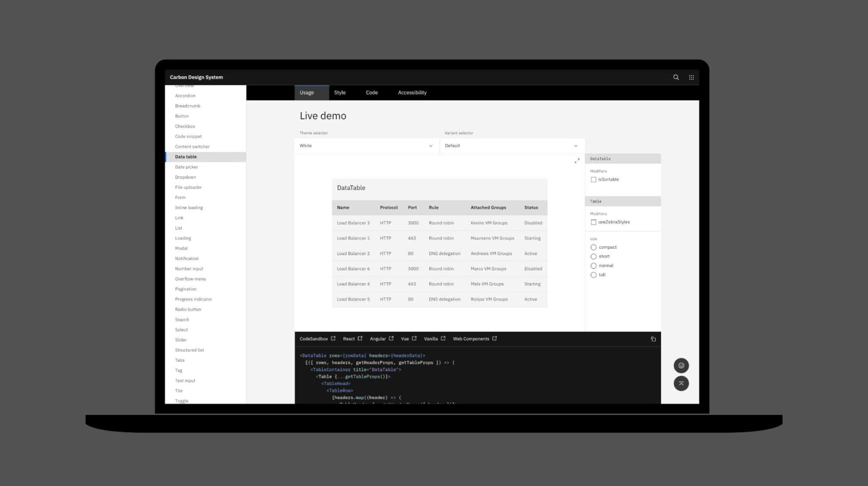This screenshot has height=486, width=868.
Task: Click launch icon next to Vue
Action: [x=414, y=339]
